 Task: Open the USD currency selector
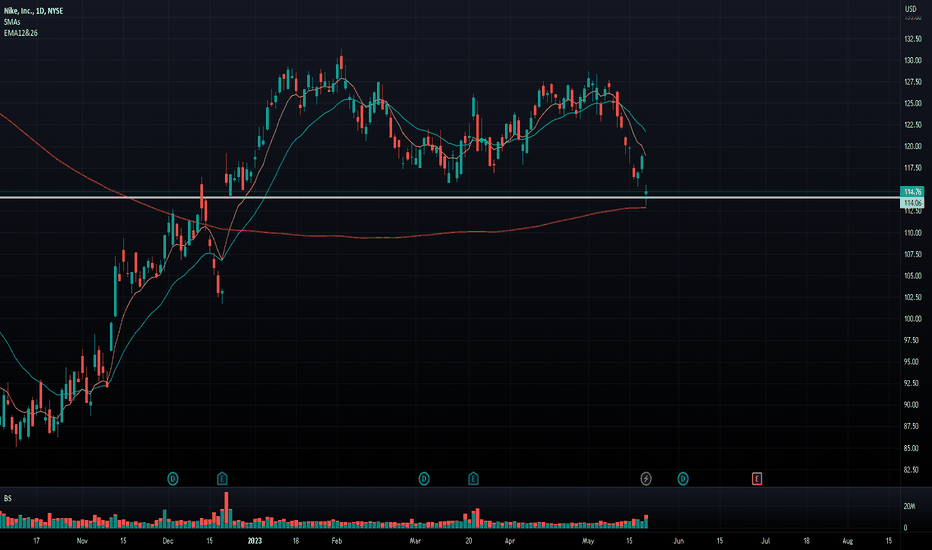[911, 8]
